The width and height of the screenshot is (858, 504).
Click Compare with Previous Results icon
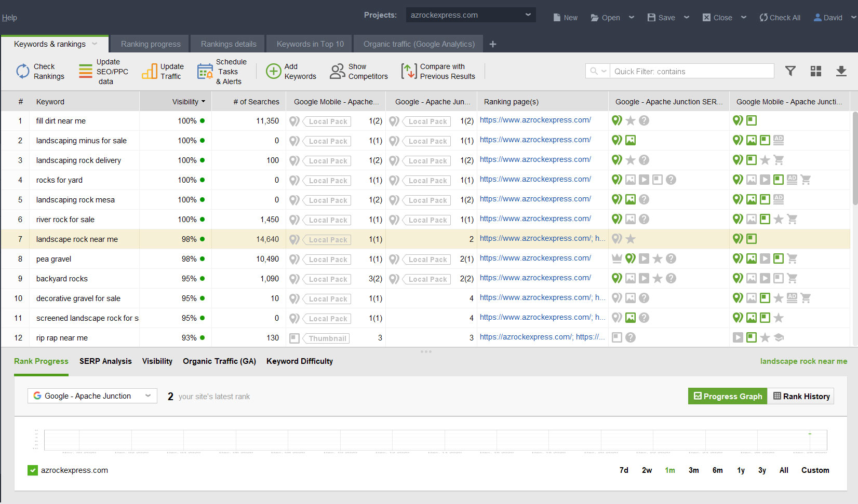click(x=409, y=71)
